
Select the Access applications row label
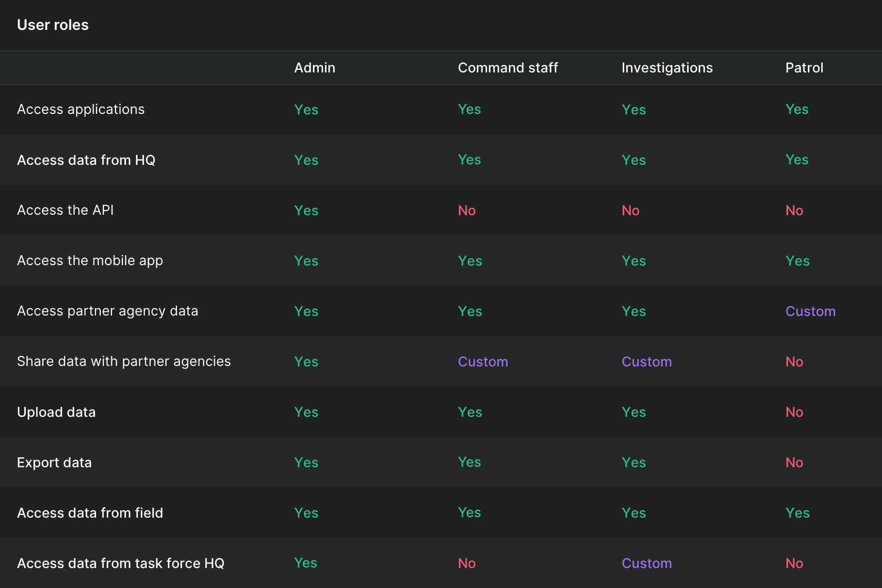(80, 109)
